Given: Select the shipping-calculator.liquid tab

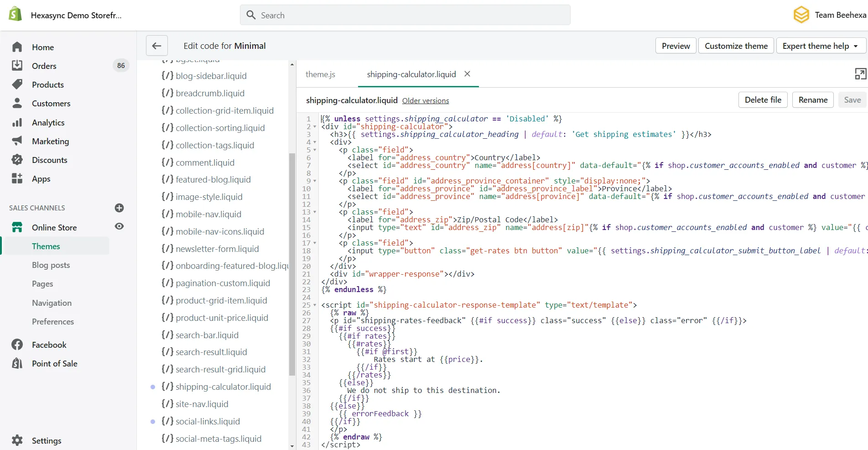Looking at the screenshot, I should coord(411,74).
